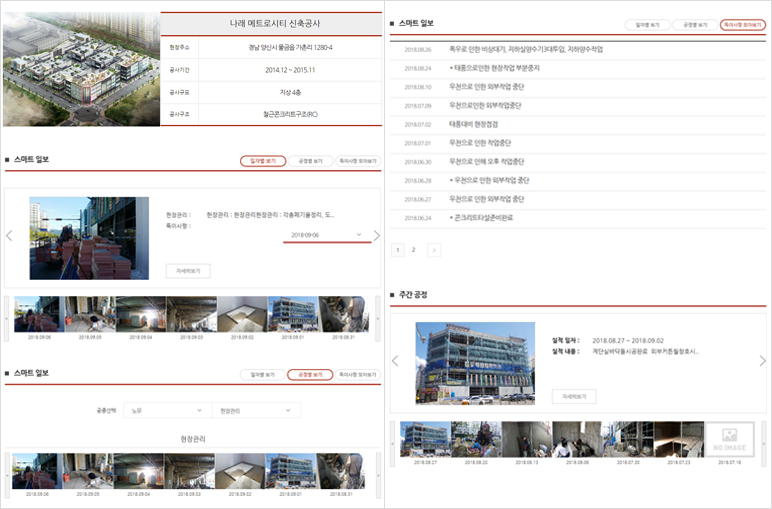Viewport: 772px width, 509px height.
Task: Switch to 일자별 보기 beside the highlighted 공정별 보기
Action: (263, 375)
